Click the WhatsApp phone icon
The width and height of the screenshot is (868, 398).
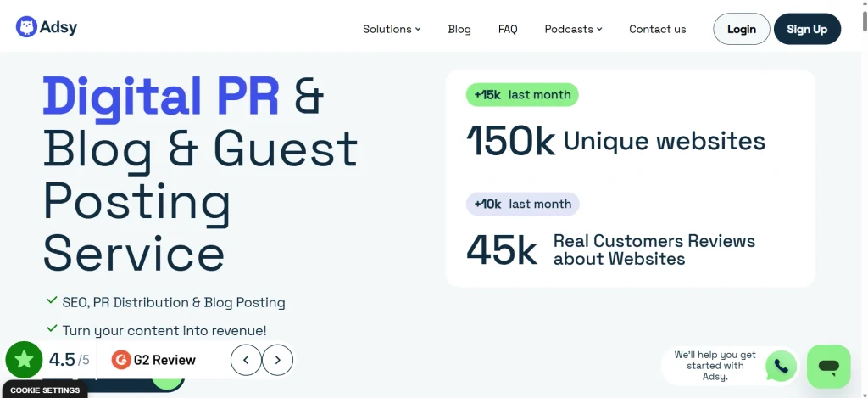tap(781, 367)
